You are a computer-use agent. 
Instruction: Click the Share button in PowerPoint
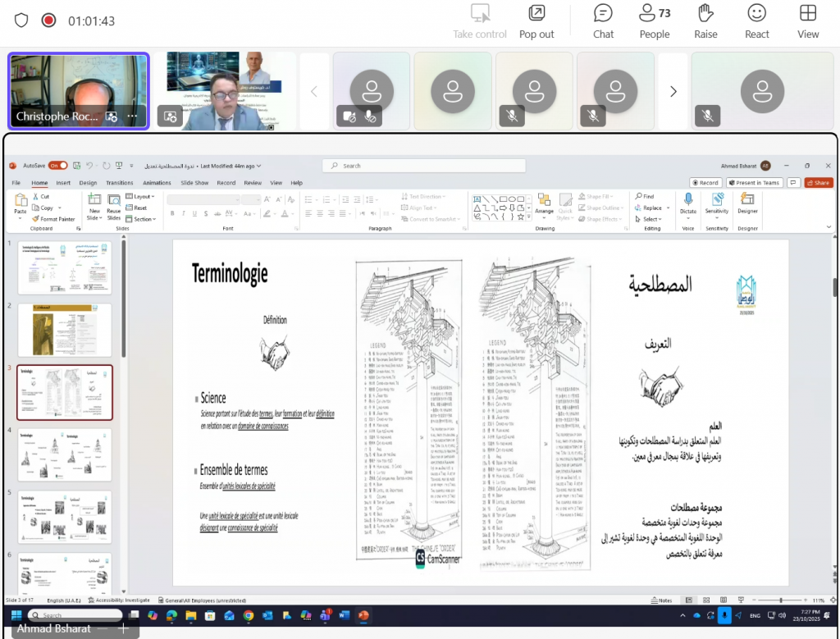818,183
